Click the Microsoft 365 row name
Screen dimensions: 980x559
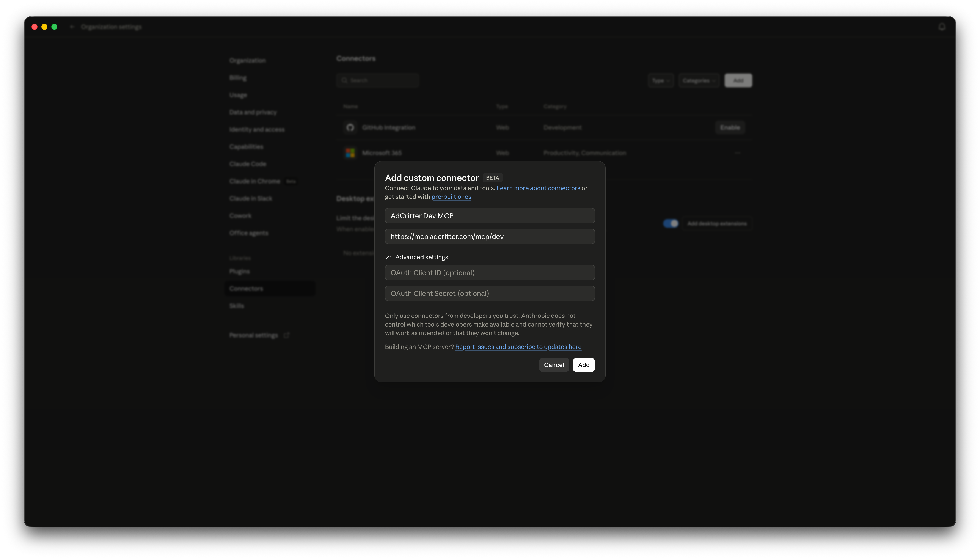click(382, 153)
